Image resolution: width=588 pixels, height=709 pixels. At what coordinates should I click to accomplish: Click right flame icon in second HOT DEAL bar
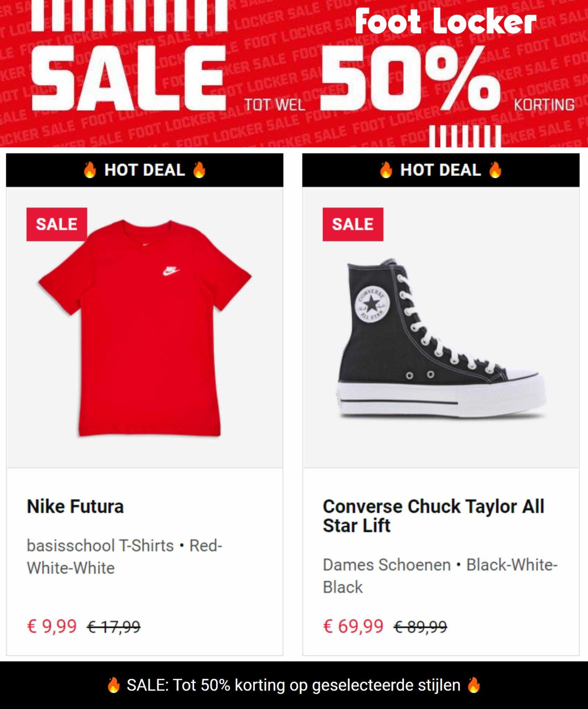(495, 170)
